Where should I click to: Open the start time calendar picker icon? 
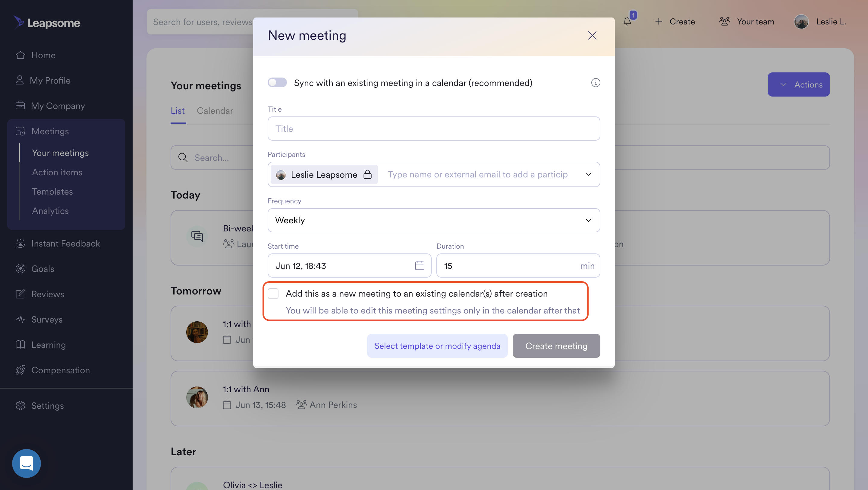click(x=420, y=266)
